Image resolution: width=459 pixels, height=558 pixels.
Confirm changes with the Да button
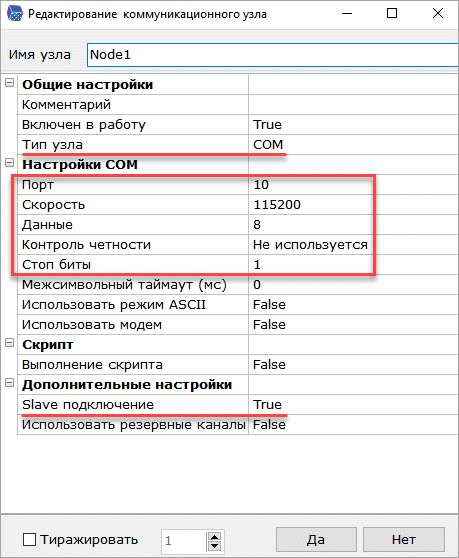coord(316,539)
